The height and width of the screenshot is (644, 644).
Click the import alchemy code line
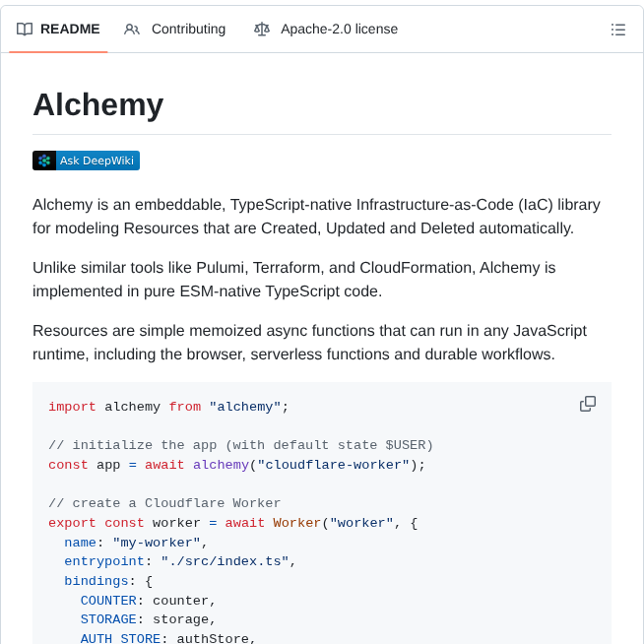[x=168, y=407]
